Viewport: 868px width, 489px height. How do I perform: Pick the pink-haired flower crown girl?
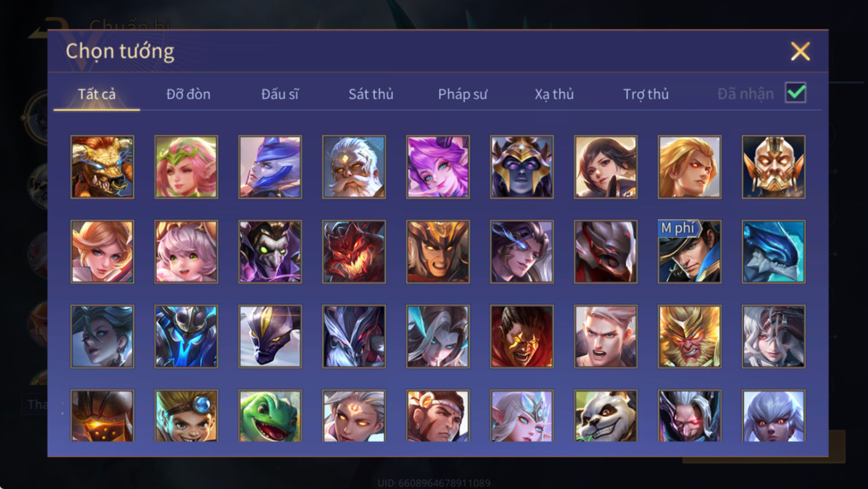(x=186, y=167)
